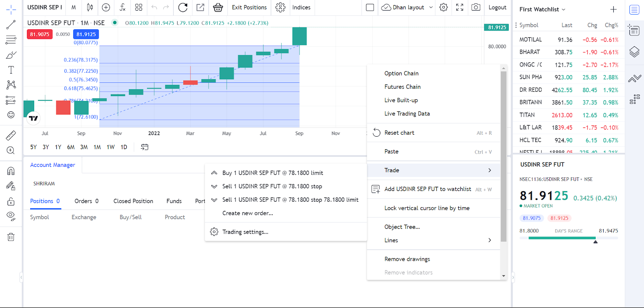Open the watchlist panel icon in right sidebar
The width and height of the screenshot is (644, 308).
[634, 10]
